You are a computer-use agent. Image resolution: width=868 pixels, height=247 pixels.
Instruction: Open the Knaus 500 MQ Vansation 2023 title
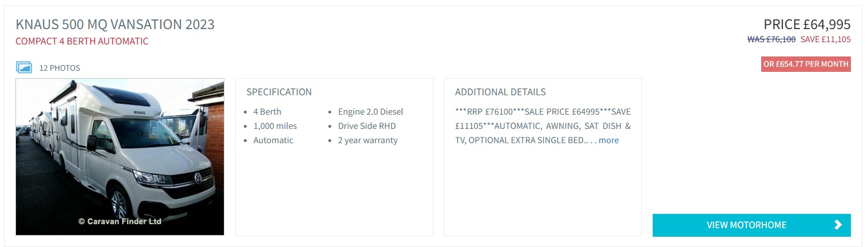pos(115,25)
